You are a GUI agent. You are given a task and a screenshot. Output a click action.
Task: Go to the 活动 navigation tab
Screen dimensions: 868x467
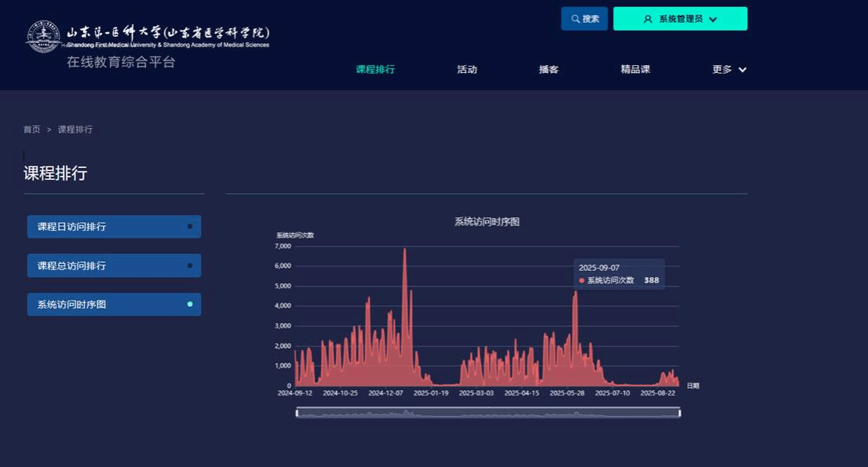(x=467, y=69)
